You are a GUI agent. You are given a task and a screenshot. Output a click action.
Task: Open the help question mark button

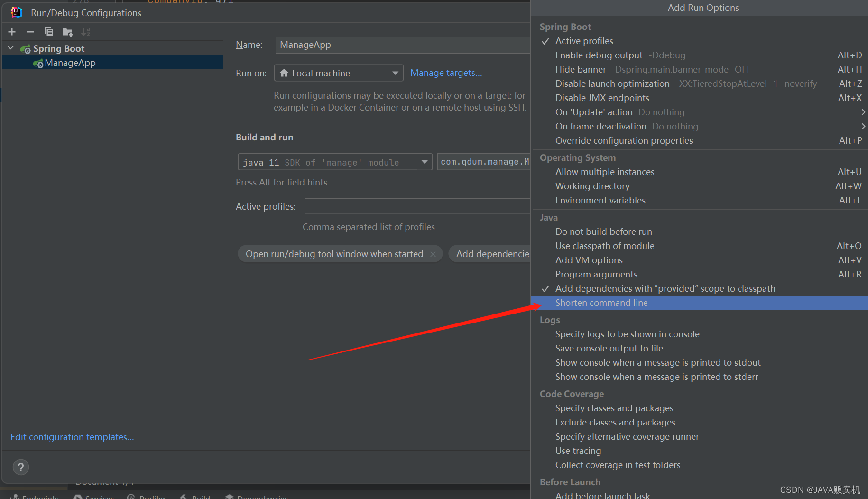[21, 467]
